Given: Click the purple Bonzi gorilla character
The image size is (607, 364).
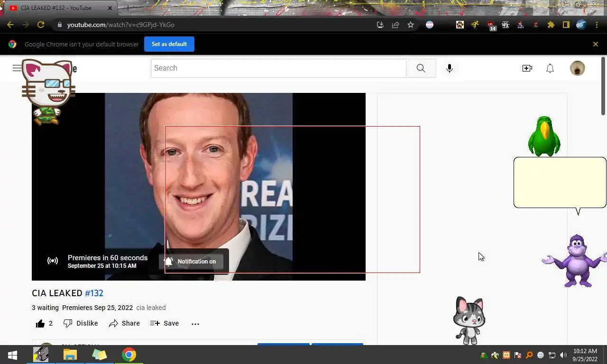Looking at the screenshot, I should pyautogui.click(x=574, y=261).
